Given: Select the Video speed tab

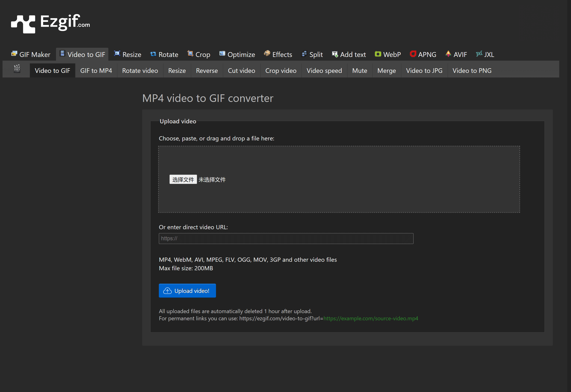Looking at the screenshot, I should click(324, 71).
